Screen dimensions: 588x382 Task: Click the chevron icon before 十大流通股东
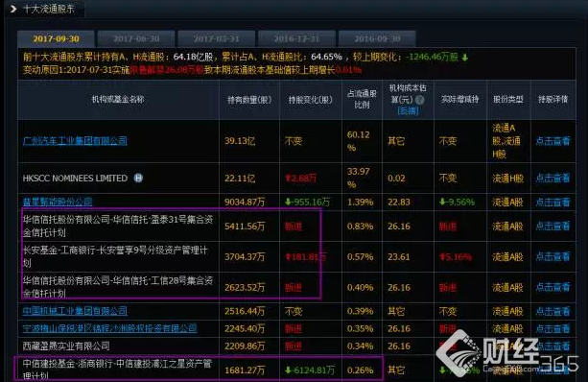[x=13, y=9]
